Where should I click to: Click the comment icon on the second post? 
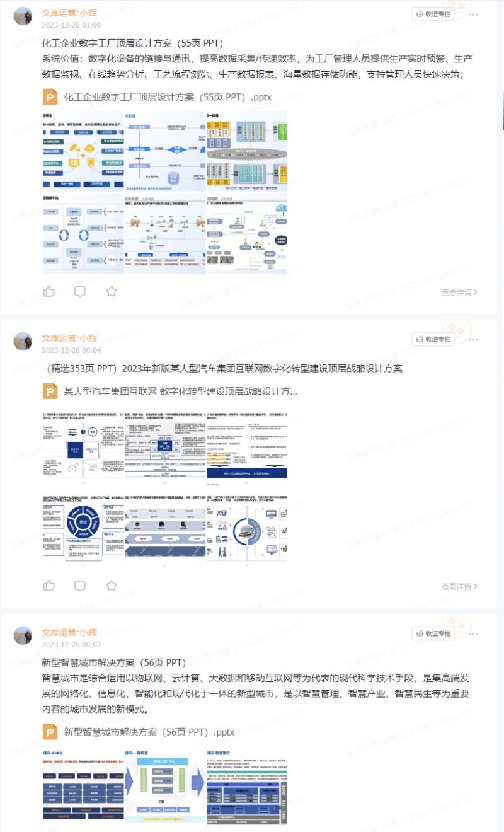(80, 585)
